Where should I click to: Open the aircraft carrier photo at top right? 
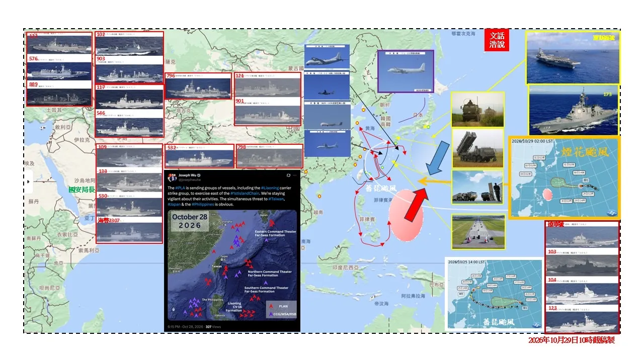coord(573,57)
